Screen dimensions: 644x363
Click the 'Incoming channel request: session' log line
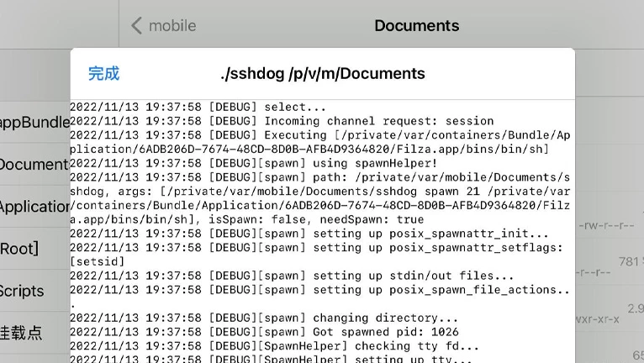point(282,121)
